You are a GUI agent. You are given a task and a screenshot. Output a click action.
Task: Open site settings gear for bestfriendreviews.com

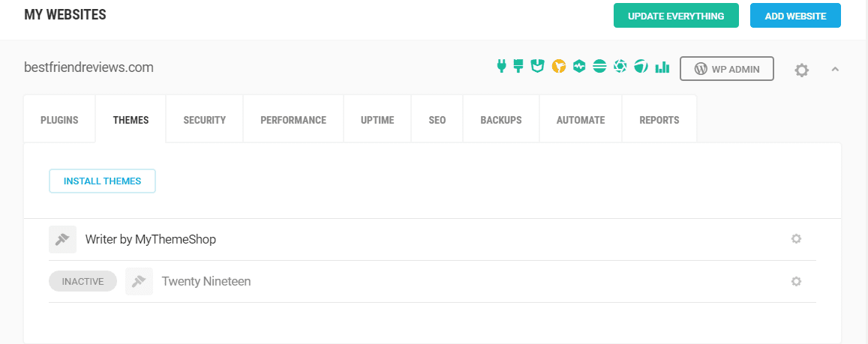(801, 70)
